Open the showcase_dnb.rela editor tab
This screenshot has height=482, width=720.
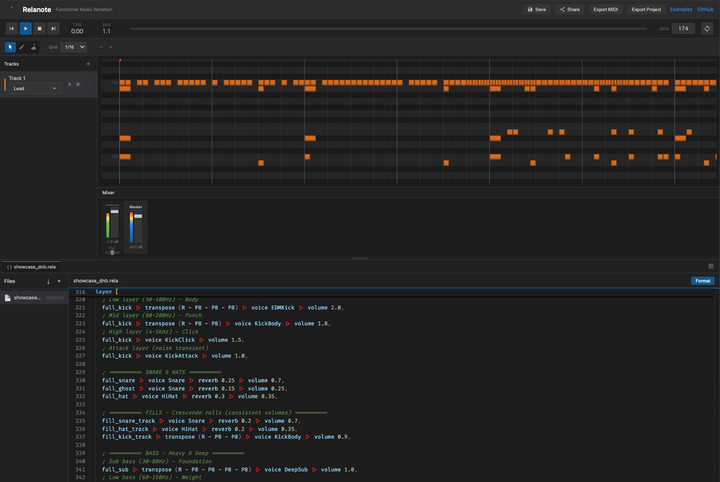point(30,267)
